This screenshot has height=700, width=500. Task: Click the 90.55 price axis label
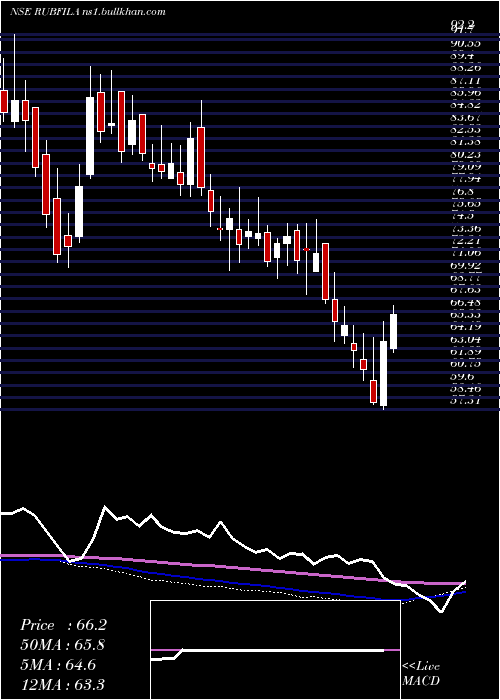(464, 43)
